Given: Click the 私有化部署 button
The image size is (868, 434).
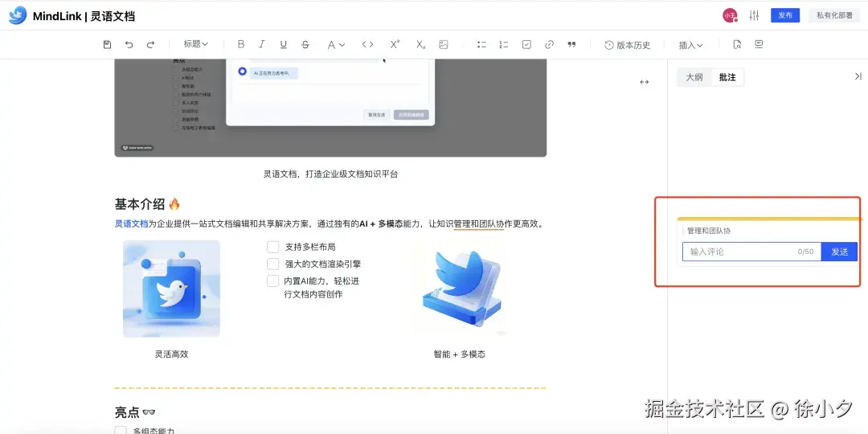Looking at the screenshot, I should coord(834,15).
